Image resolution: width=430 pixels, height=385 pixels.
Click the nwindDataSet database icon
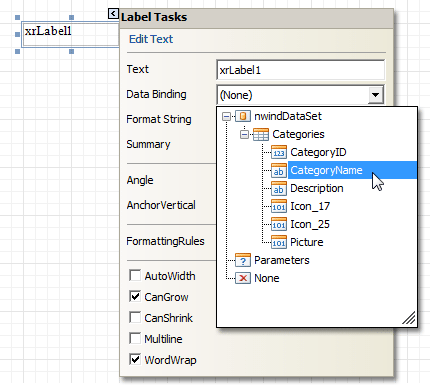243,116
